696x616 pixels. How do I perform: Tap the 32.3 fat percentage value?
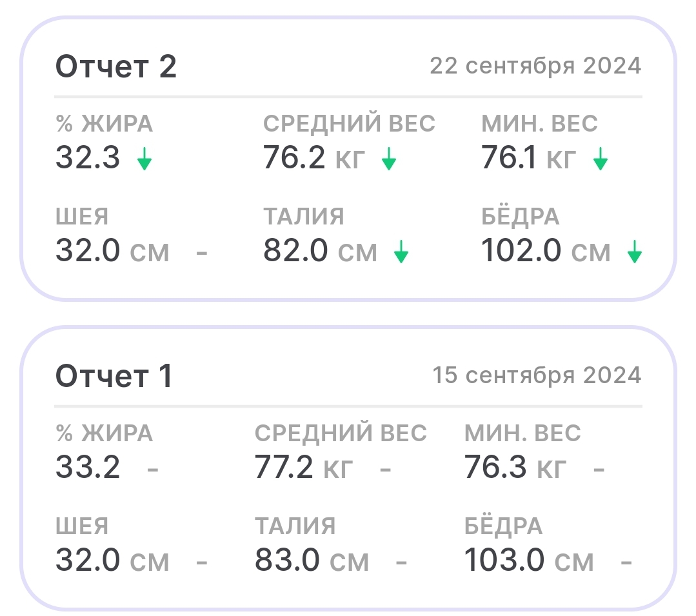pyautogui.click(x=88, y=158)
